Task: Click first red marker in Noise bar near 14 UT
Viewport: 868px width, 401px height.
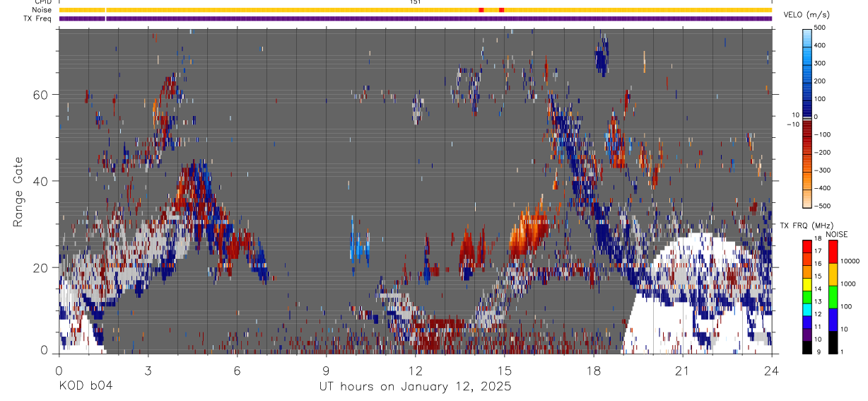Action: pyautogui.click(x=481, y=10)
